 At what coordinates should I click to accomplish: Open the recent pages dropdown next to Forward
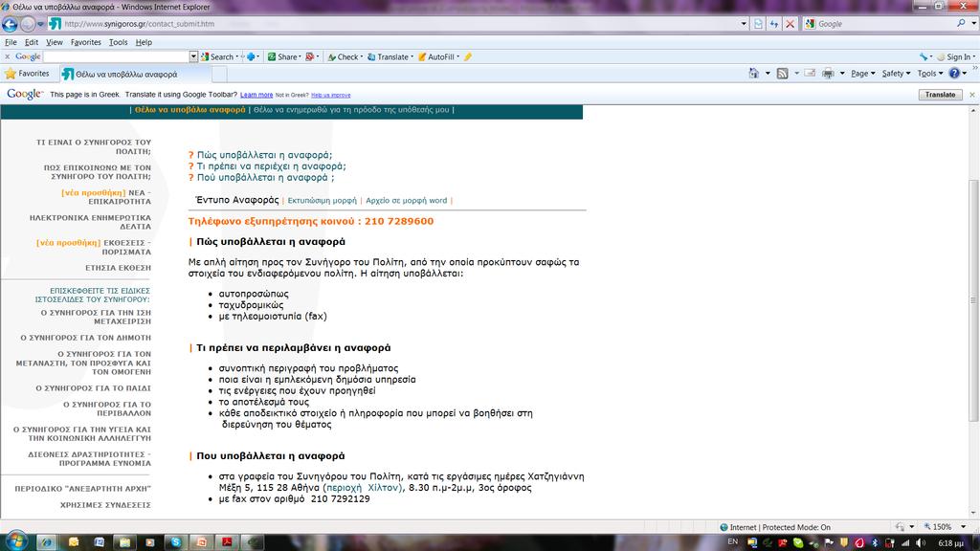click(x=40, y=24)
